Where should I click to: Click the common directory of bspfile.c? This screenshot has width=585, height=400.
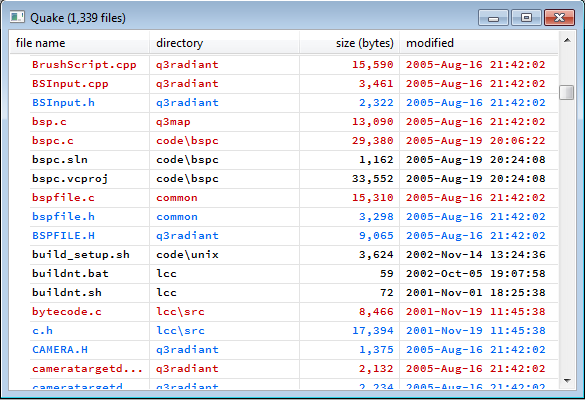176,198
